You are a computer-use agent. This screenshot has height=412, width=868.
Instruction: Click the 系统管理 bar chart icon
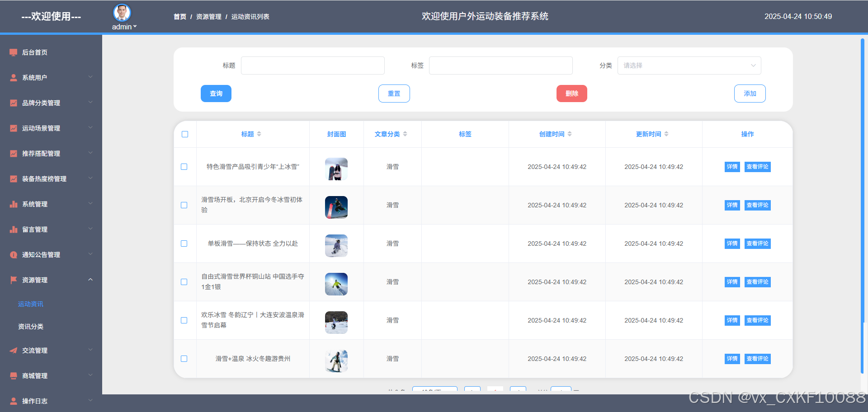tap(14, 204)
